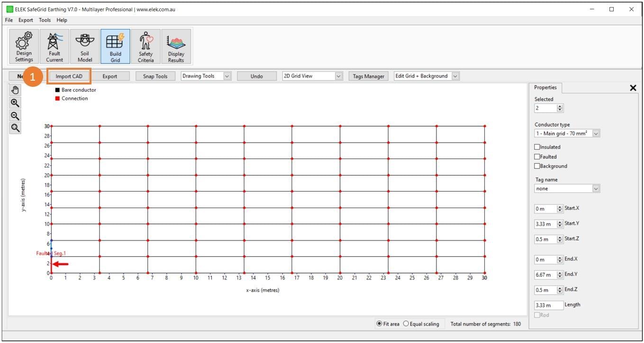Open the Help menu
The image size is (644, 343).
[x=62, y=20]
